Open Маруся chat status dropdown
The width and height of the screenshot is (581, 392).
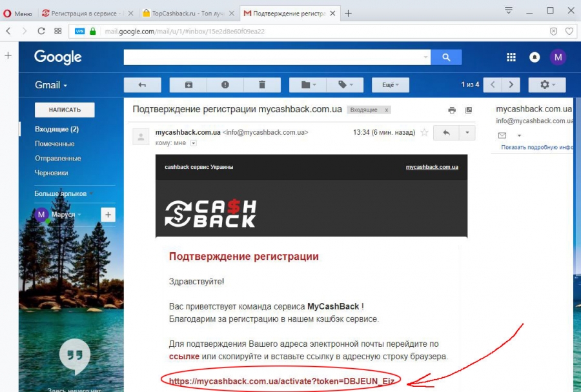tap(66, 214)
